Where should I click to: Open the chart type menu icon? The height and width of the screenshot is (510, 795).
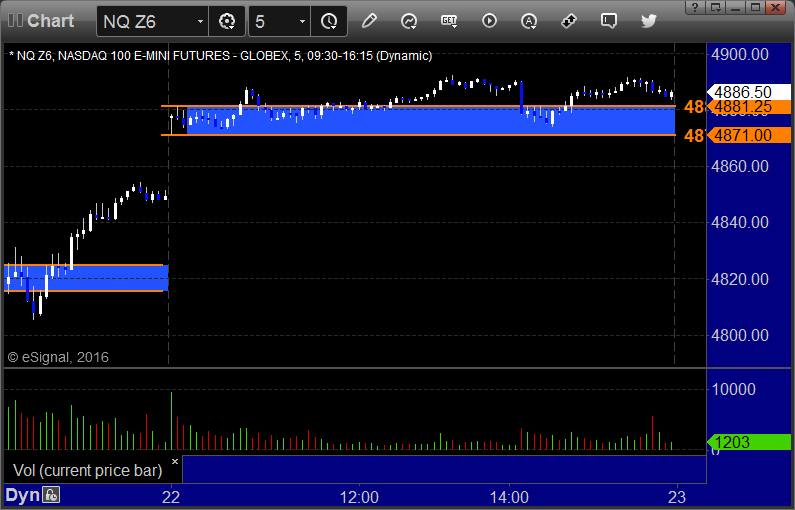coord(409,21)
